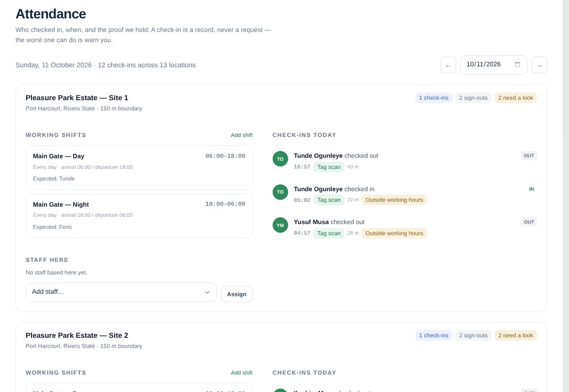Click the Yusuf Musa name in check-ins

click(x=311, y=222)
